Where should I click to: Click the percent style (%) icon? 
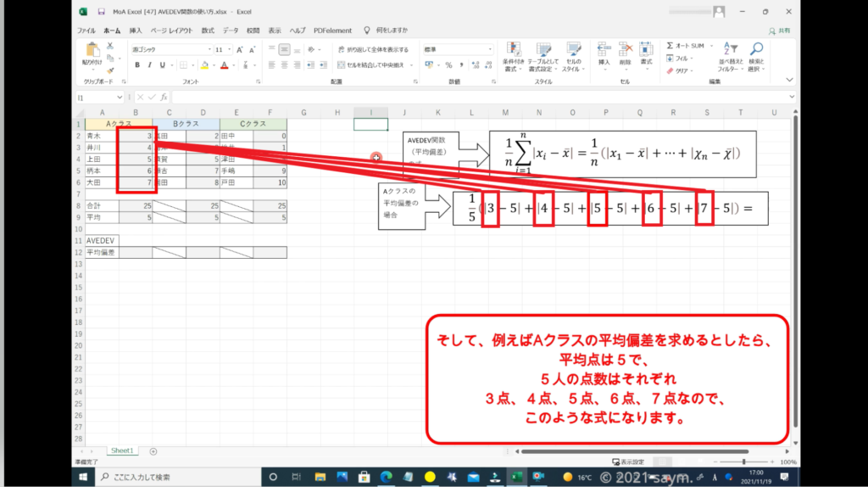click(x=448, y=64)
